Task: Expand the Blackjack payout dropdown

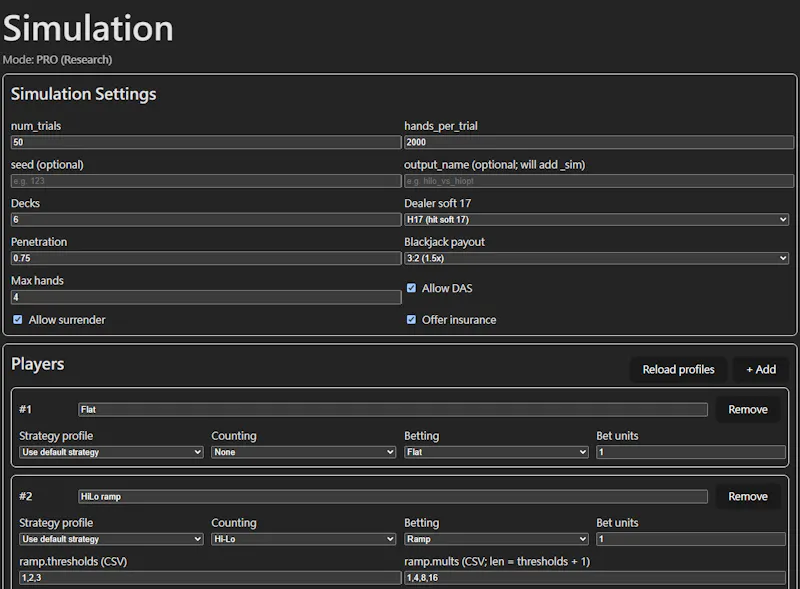Action: (596, 258)
